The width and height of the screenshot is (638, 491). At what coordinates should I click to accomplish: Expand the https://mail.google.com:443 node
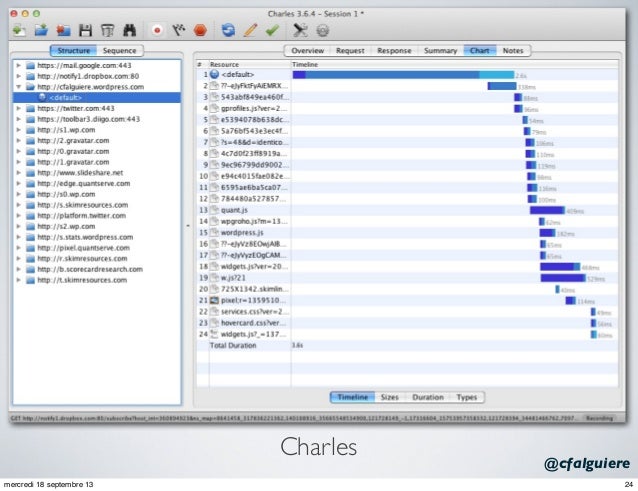pos(18,65)
